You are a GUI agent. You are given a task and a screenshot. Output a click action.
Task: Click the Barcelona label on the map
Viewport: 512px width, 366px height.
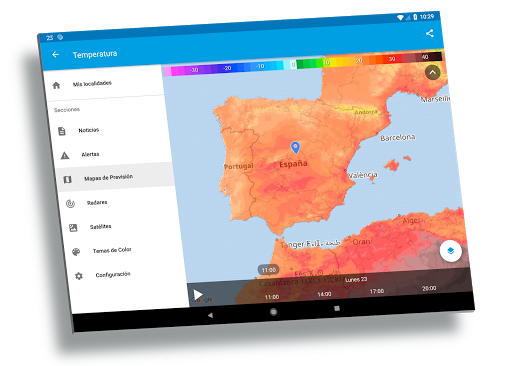(x=398, y=137)
